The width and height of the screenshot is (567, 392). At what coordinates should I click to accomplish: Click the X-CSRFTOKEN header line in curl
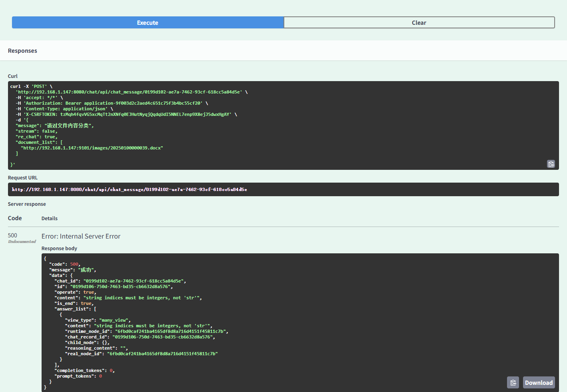pyautogui.click(x=126, y=114)
